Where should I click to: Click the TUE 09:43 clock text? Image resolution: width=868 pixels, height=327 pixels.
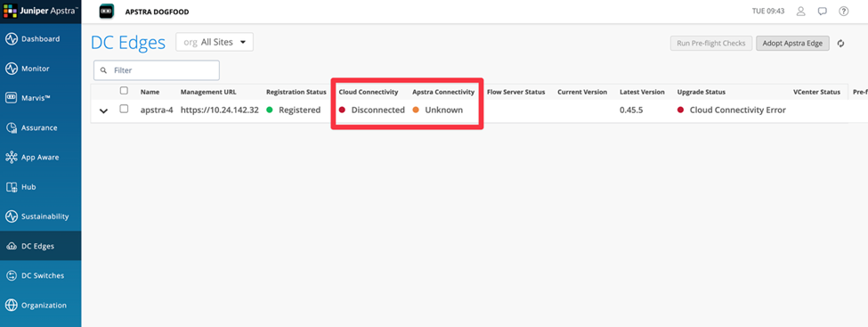(769, 11)
